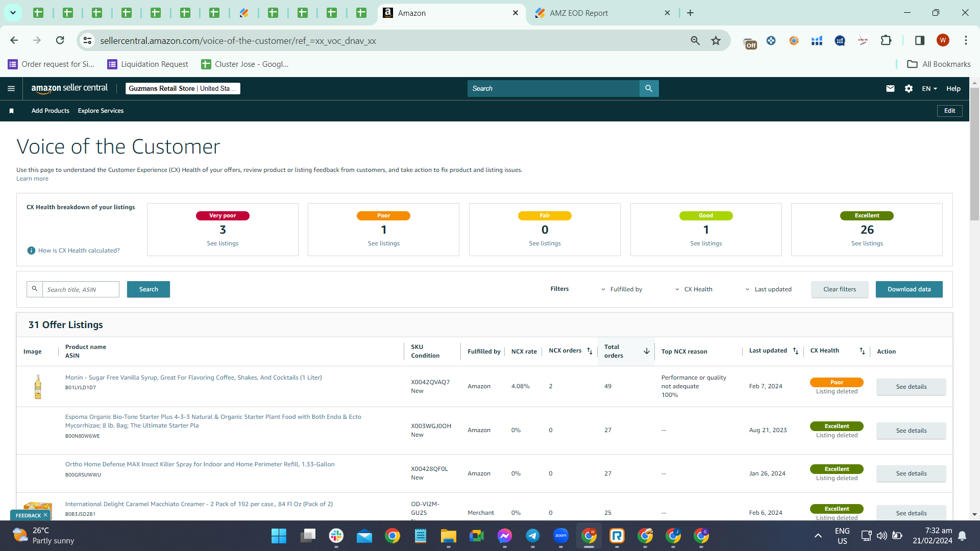Viewport: 980px width, 551px height.
Task: Open Zoom from the taskbar
Action: coord(561,536)
